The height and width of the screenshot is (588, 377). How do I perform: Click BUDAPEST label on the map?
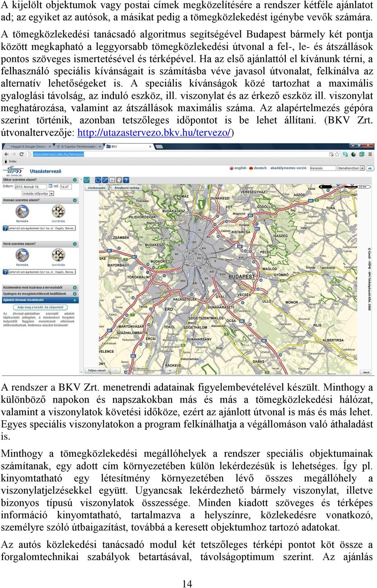(x=242, y=277)
